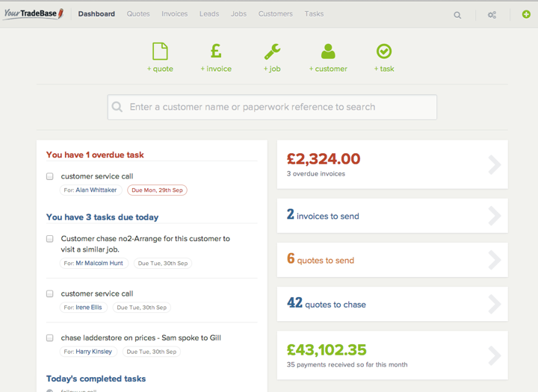Click the YourTradeBase logo
This screenshot has height=392, width=538.
pos(34,13)
